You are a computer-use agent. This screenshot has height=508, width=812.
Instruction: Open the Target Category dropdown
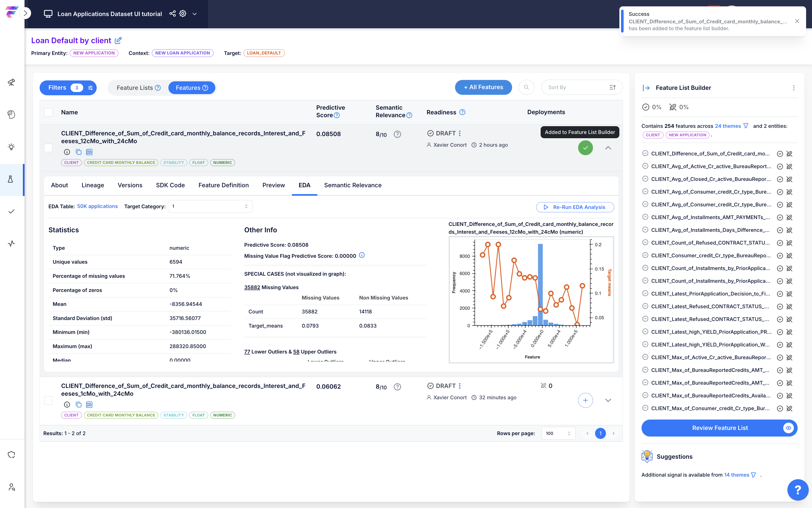click(210, 206)
